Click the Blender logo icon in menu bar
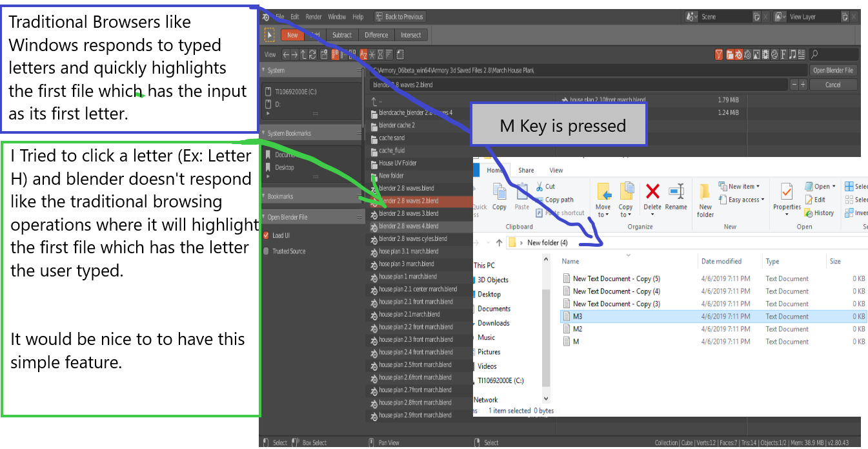Viewport: 868px width, 449px height. coord(265,17)
